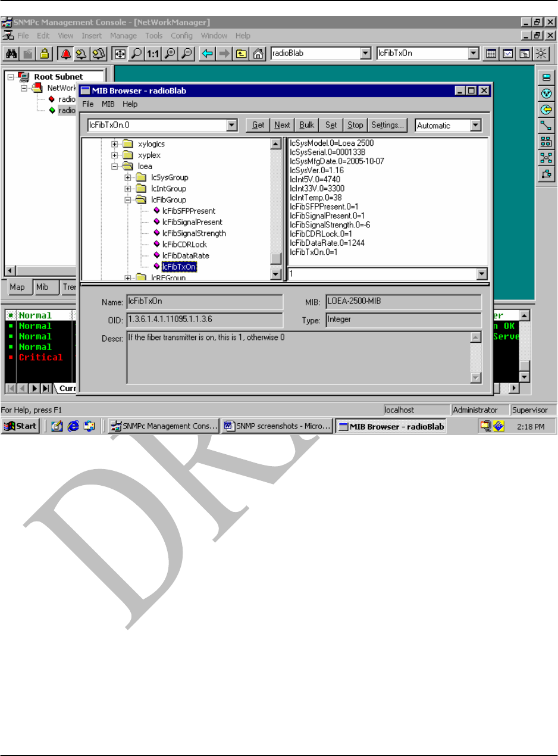Click the Set button
The image size is (558, 756).
pos(331,125)
